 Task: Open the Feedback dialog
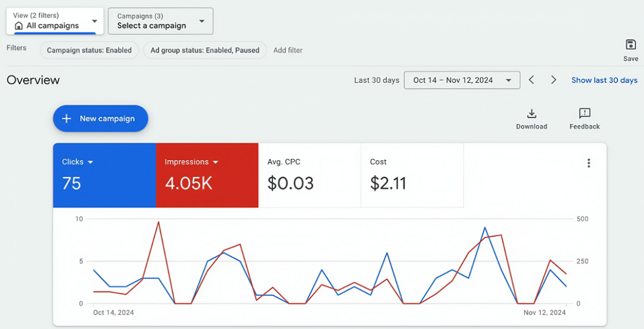(584, 119)
